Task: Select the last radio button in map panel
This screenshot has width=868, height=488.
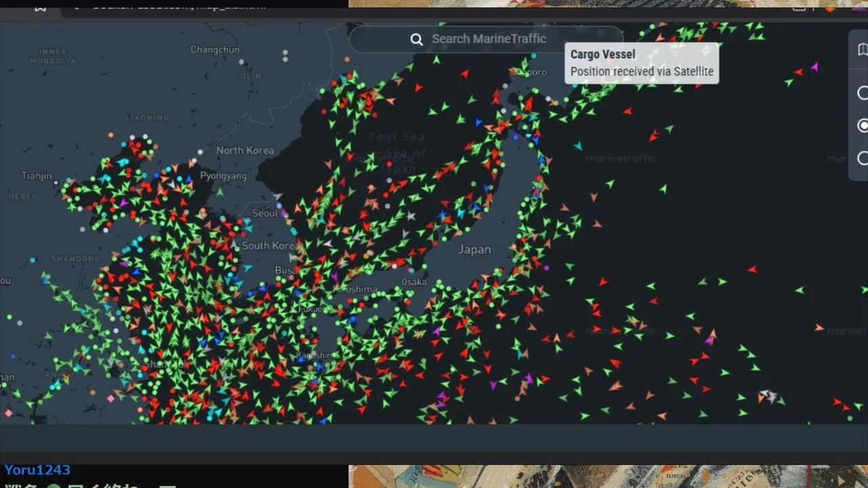Action: click(x=863, y=158)
